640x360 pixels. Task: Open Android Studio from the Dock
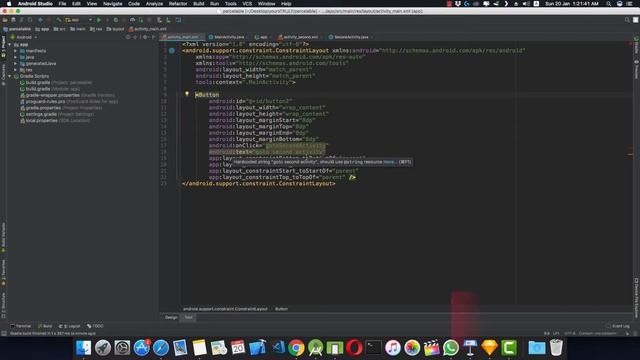[316, 348]
